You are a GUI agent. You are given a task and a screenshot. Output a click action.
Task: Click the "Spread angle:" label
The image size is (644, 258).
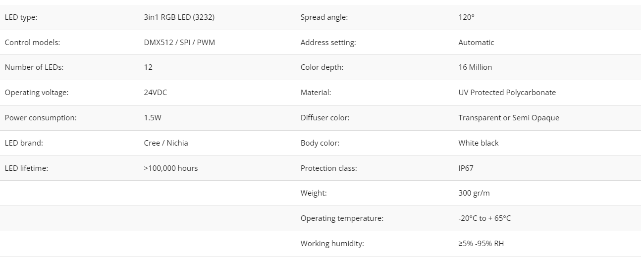[324, 17]
